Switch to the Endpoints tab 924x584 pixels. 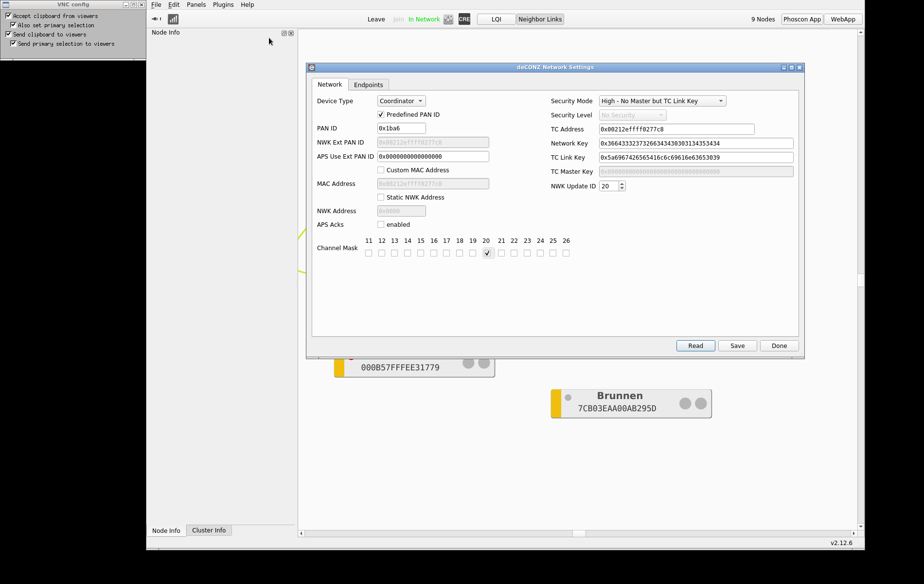(x=369, y=85)
